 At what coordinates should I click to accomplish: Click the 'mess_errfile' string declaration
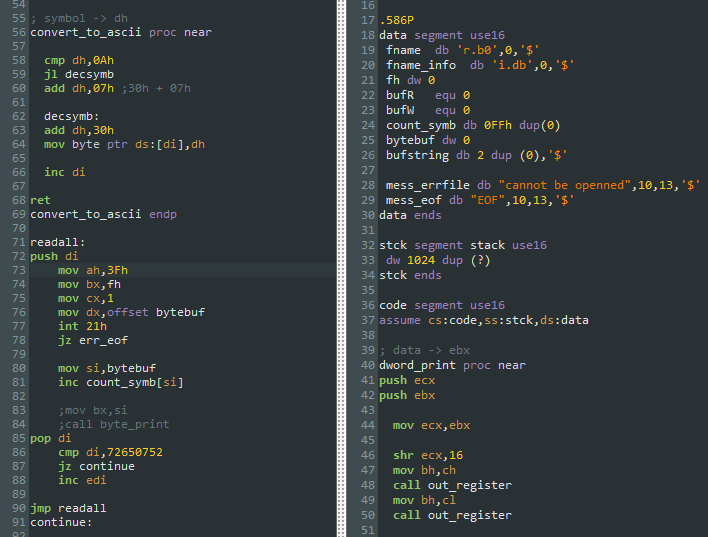point(543,185)
